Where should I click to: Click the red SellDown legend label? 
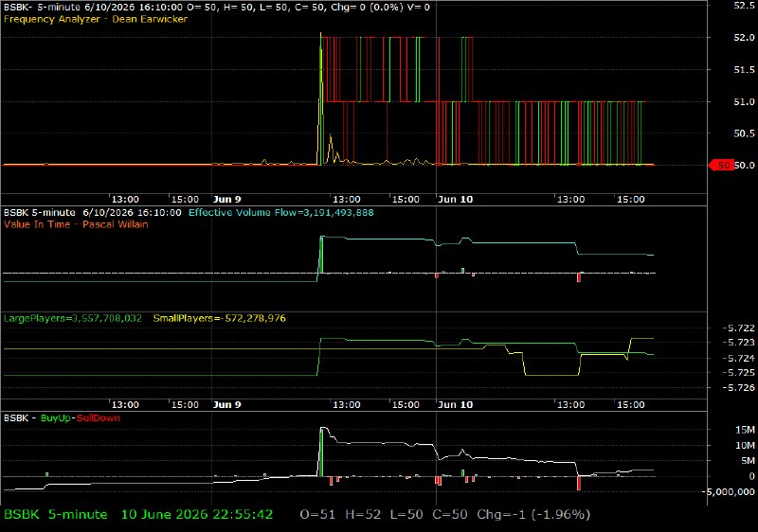coord(99,418)
